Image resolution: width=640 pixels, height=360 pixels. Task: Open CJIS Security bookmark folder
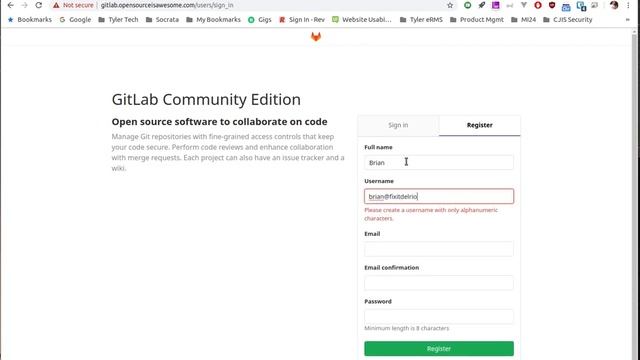568,20
